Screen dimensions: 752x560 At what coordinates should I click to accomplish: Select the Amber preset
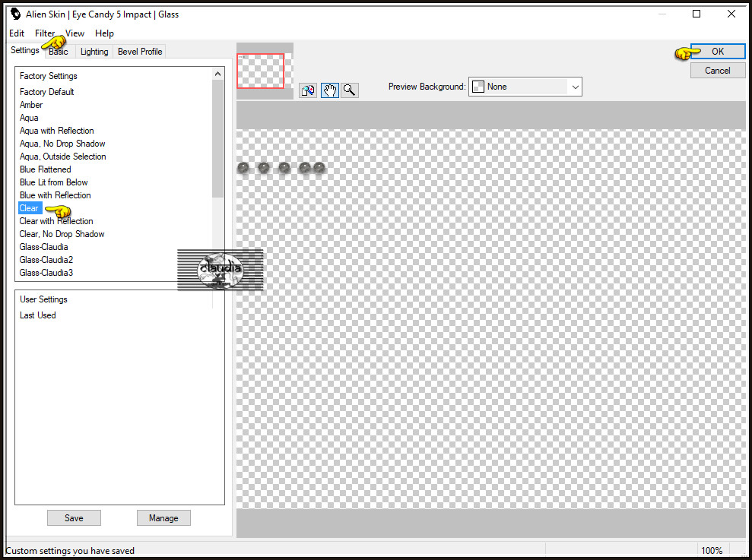[x=31, y=105]
